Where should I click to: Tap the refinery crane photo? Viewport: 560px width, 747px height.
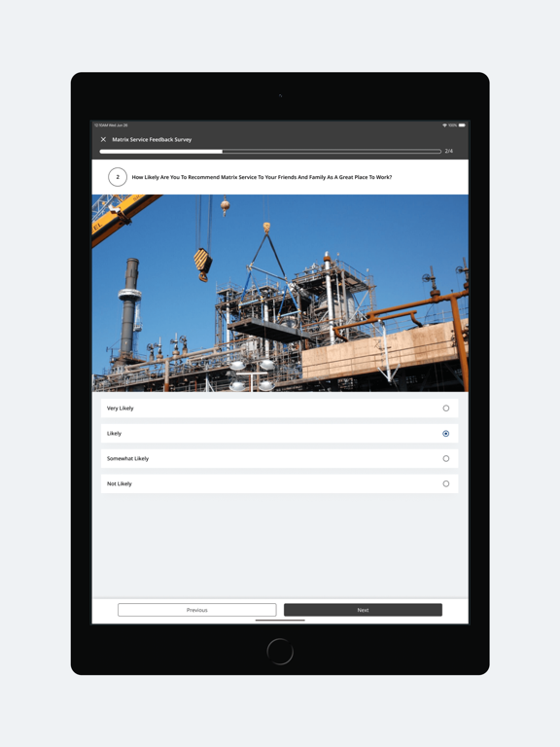click(x=280, y=293)
